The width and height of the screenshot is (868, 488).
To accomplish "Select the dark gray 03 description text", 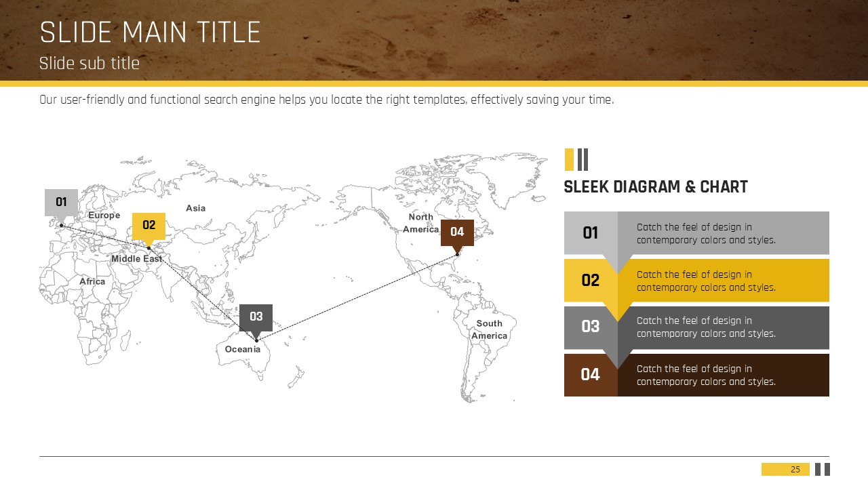I will 706,327.
